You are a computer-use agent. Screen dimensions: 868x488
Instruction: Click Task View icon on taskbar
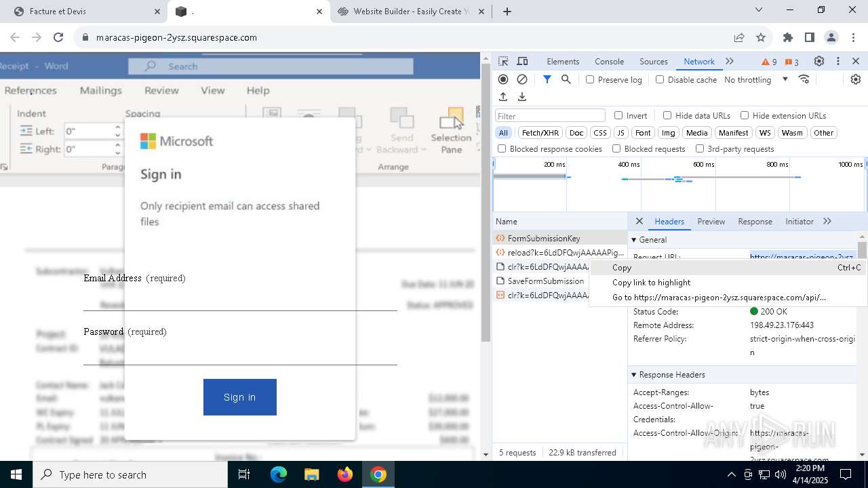[x=244, y=474]
